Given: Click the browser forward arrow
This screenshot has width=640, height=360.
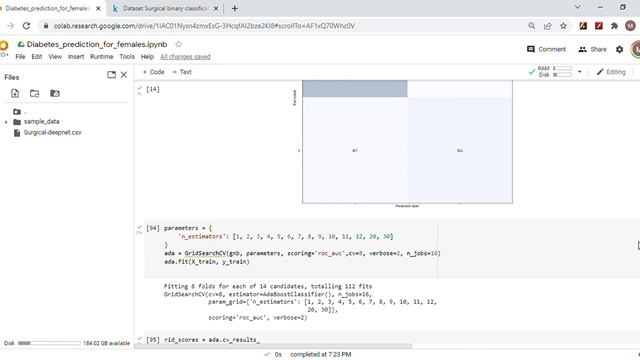Looking at the screenshot, I should tap(11, 26).
